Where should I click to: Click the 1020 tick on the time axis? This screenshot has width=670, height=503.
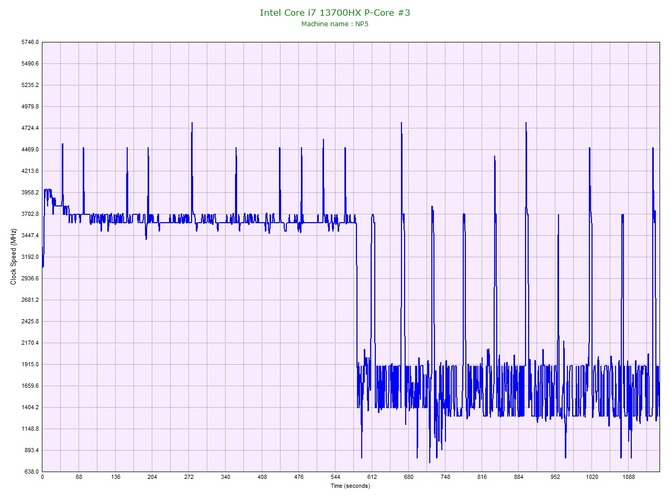tap(592, 478)
